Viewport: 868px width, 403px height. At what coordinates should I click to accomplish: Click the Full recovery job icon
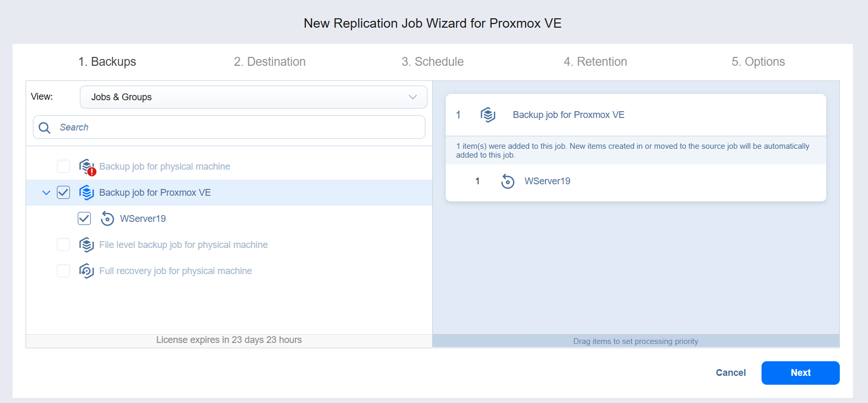pos(87,271)
